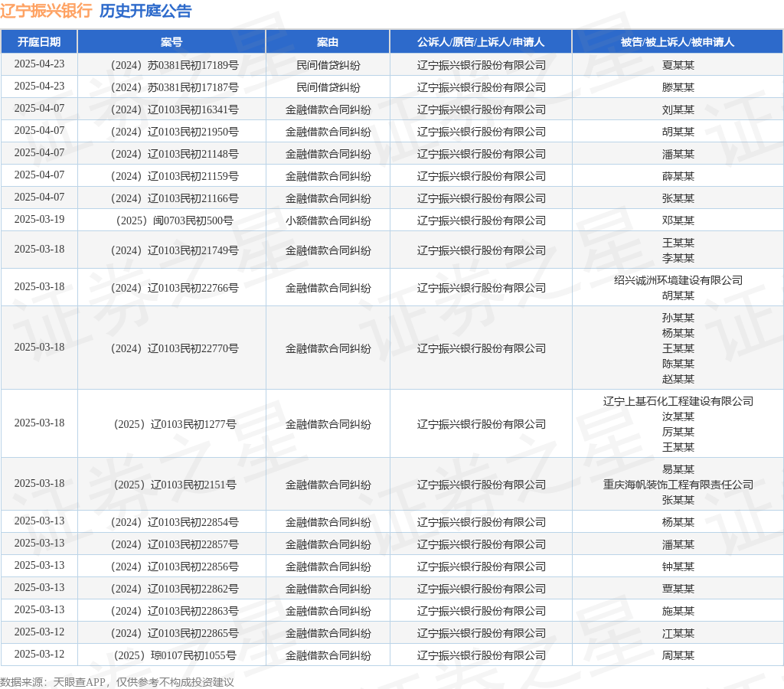Click defendant 辽宁上基石化工程建设有限公司

pyautogui.click(x=678, y=401)
